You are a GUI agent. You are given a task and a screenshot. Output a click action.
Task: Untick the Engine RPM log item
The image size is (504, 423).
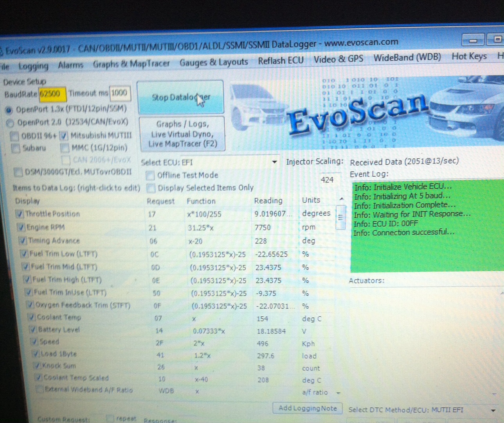pyautogui.click(x=21, y=227)
